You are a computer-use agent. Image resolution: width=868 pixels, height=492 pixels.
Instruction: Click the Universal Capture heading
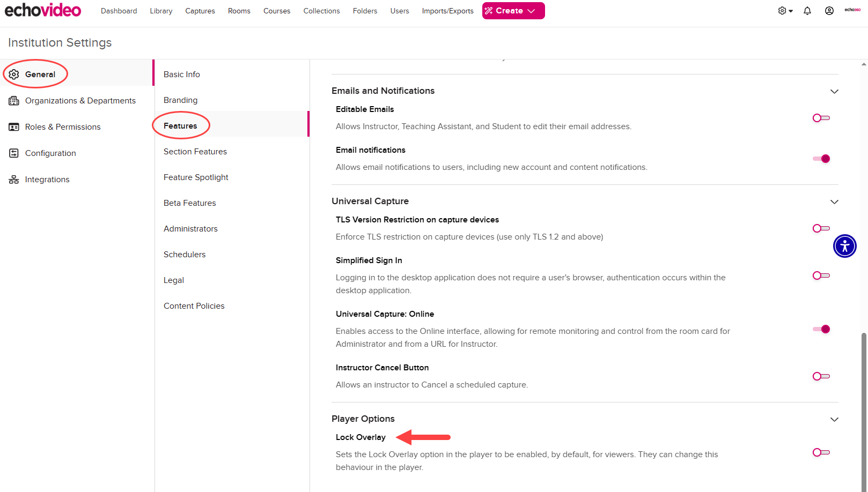tap(370, 201)
